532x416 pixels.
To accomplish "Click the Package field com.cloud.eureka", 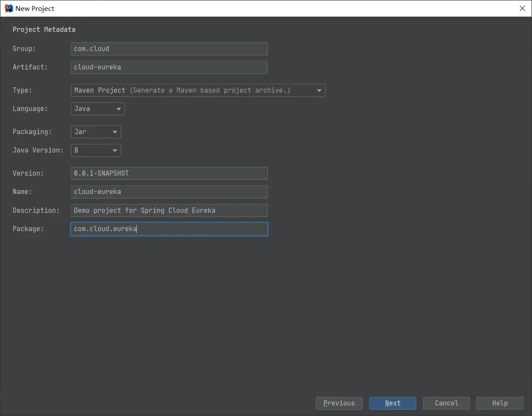I will pos(169,229).
